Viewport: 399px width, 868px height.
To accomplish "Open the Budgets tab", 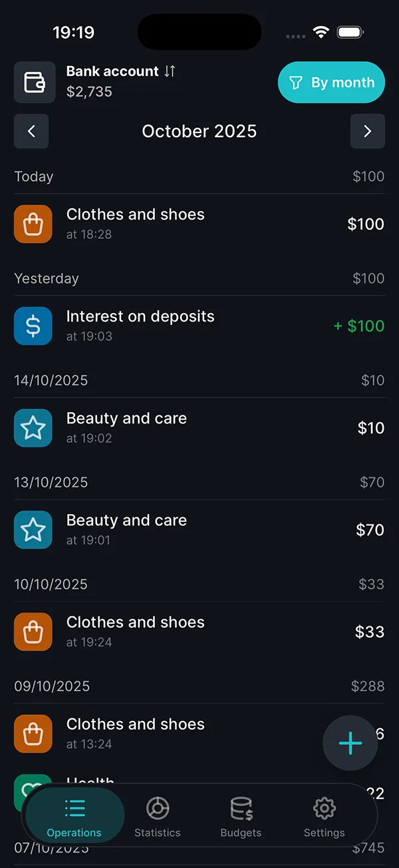I will [x=241, y=818].
